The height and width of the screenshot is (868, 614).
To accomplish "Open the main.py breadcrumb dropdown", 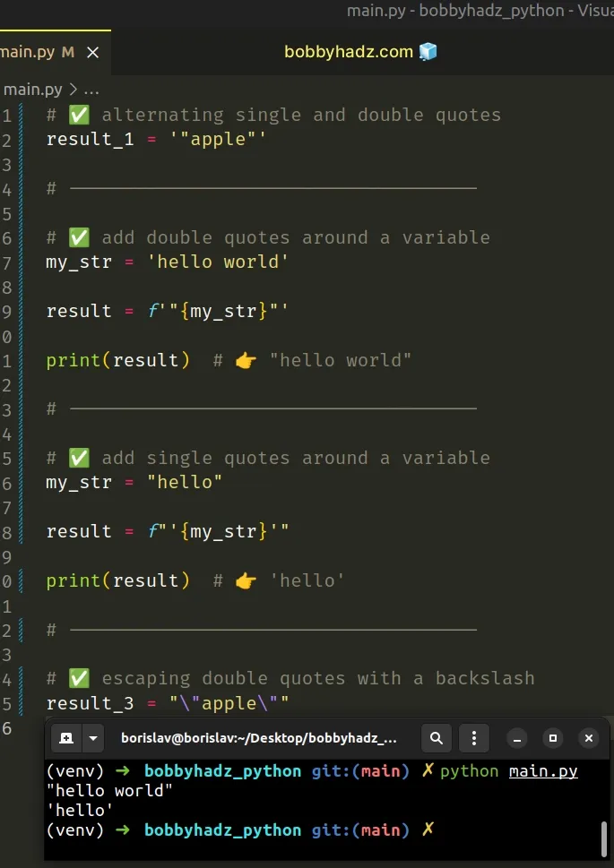I will (32, 89).
